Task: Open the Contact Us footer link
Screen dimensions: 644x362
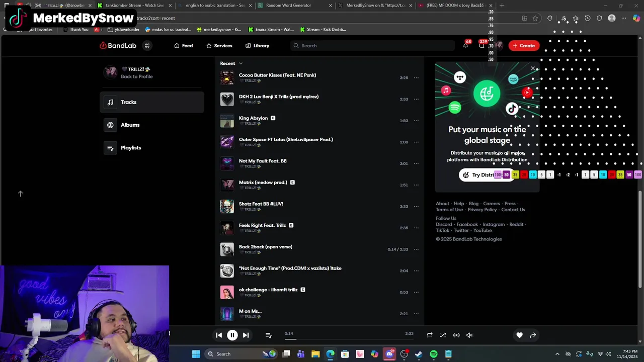Action: point(513,210)
